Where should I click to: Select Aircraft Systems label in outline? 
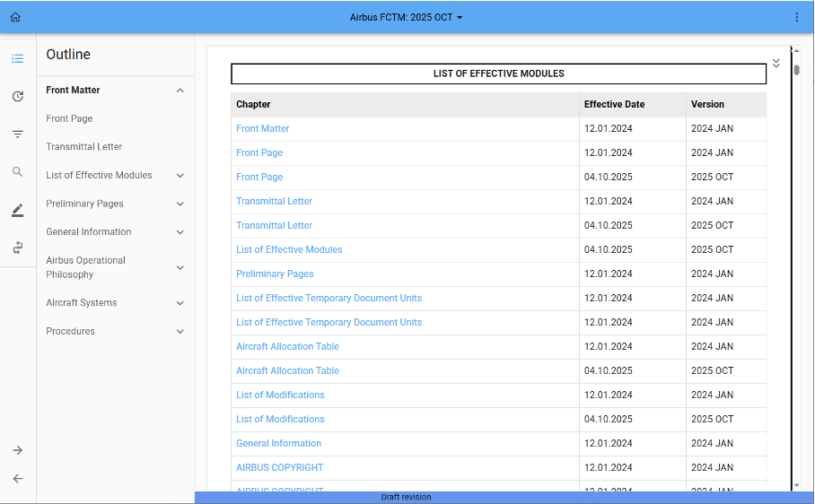click(x=81, y=302)
